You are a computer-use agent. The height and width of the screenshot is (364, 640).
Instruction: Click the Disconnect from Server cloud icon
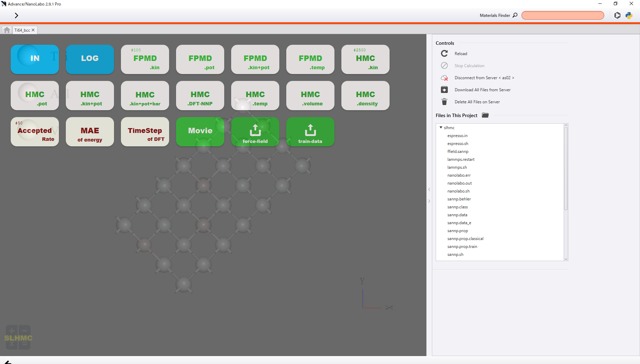(x=444, y=78)
